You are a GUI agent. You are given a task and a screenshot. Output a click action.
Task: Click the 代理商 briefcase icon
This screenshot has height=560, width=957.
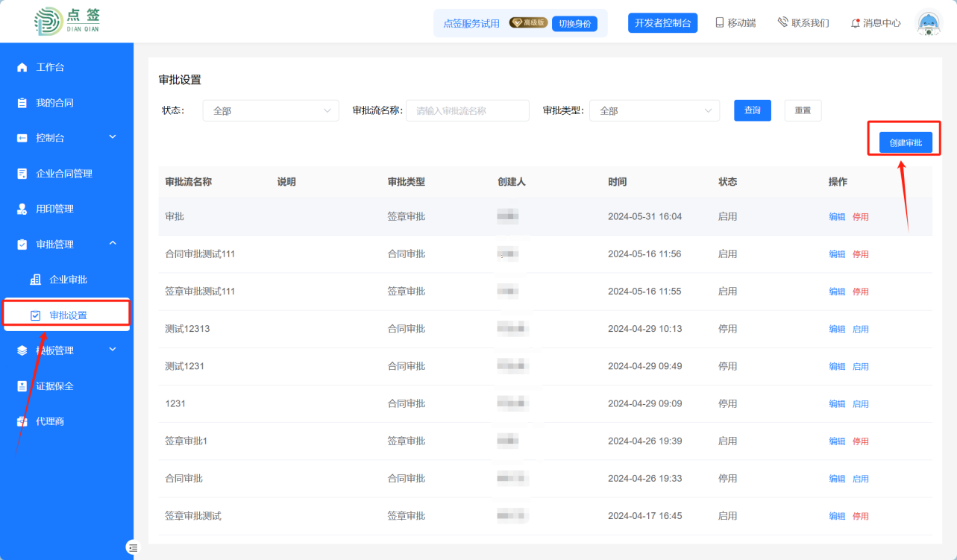coord(22,421)
